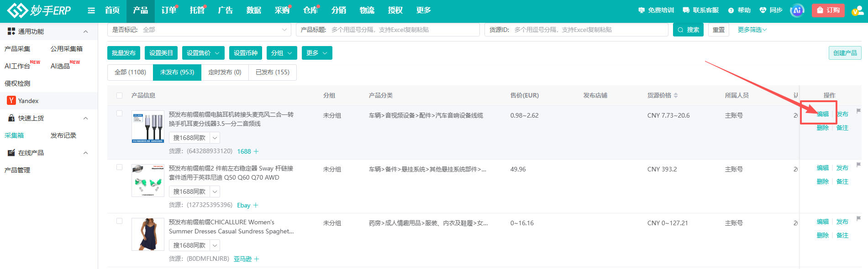Expand 更多筛选 filter options
The width and height of the screenshot is (868, 269).
[752, 30]
